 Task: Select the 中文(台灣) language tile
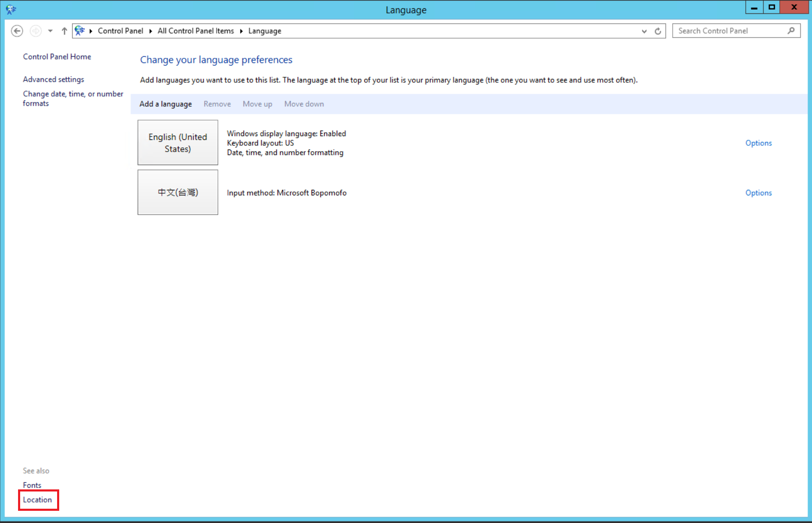pos(178,192)
